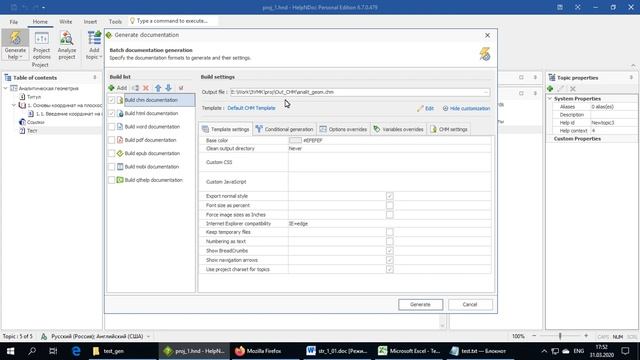Check the Build mobi documentation checkbox
This screenshot has height=360, width=640.
click(111, 167)
